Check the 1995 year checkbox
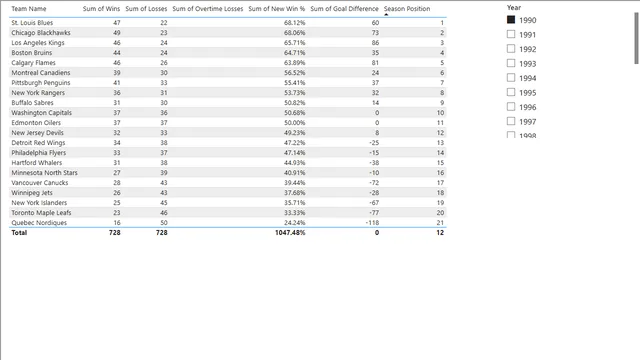The height and width of the screenshot is (360, 640). (511, 92)
